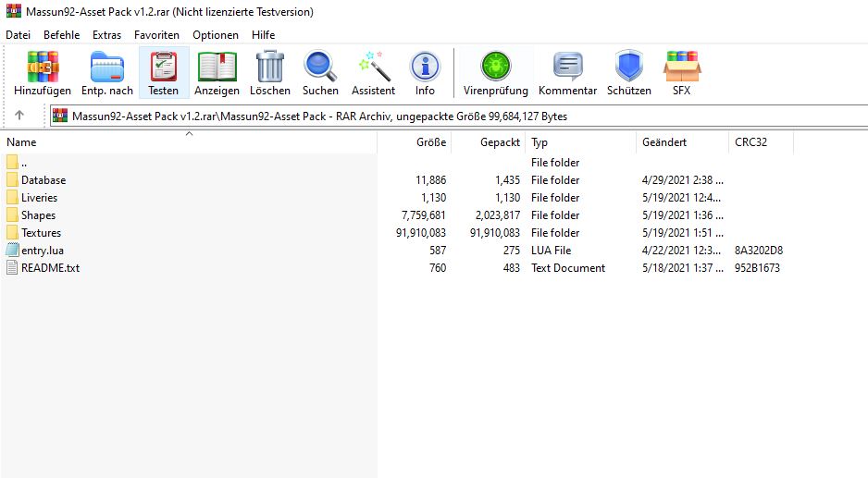Click the Liveries packed size 1,130

pos(508,198)
